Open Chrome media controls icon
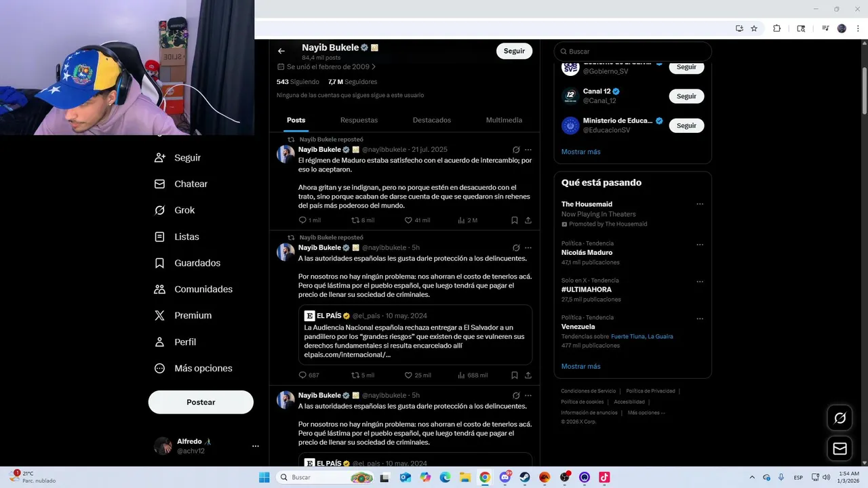The image size is (868, 488). coord(825,28)
